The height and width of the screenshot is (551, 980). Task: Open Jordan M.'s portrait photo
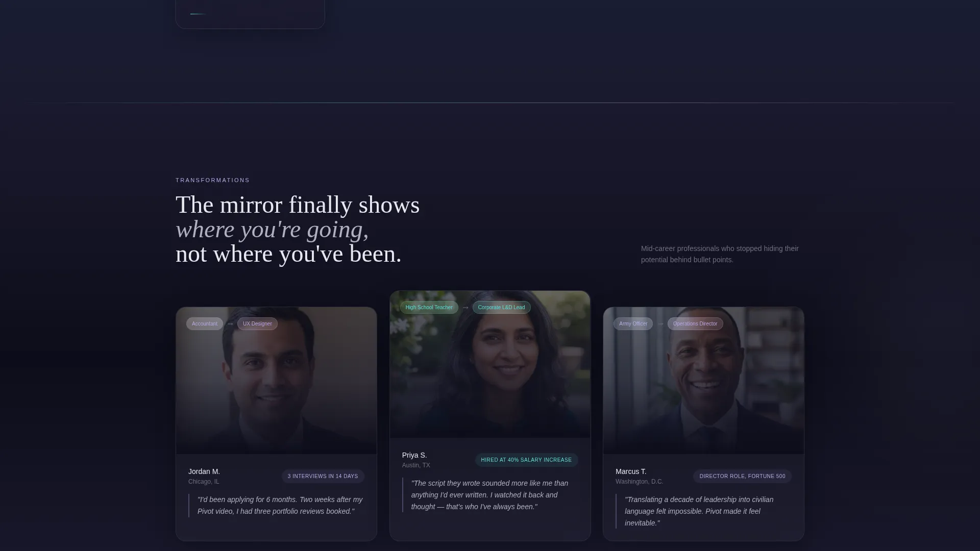tap(276, 381)
